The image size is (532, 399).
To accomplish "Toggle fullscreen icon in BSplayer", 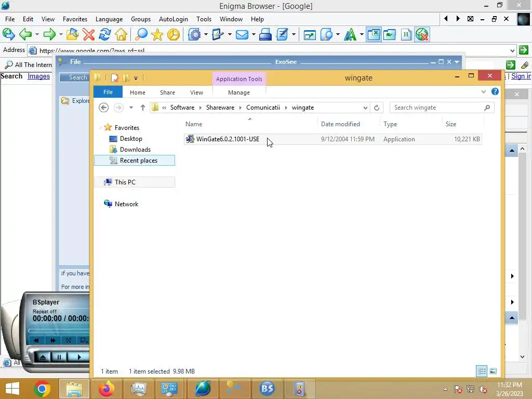I will [x=69, y=340].
